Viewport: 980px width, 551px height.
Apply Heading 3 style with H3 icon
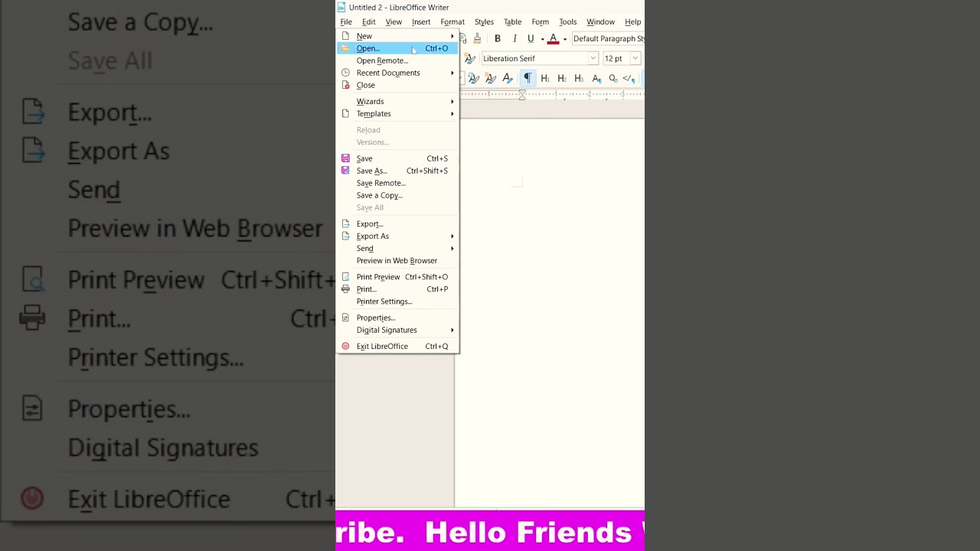579,78
